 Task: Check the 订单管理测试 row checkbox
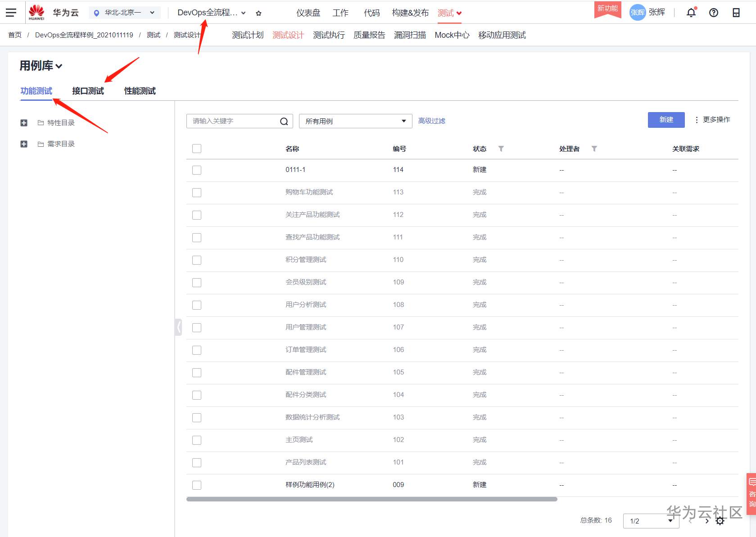coord(197,350)
